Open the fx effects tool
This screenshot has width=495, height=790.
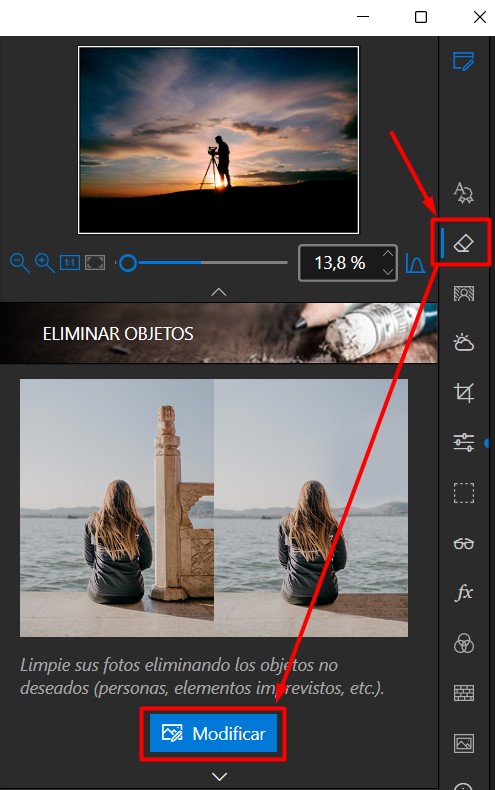(464, 592)
